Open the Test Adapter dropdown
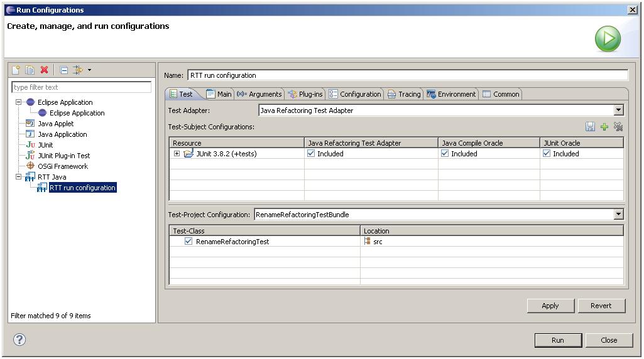Screen dimensions: 644x359 618,110
